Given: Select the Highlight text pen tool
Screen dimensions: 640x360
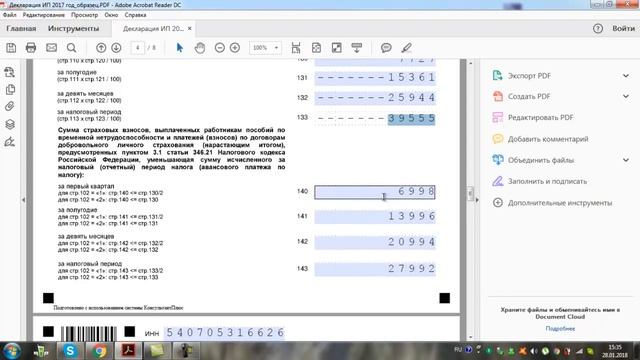Looking at the screenshot, I should pos(406,48).
